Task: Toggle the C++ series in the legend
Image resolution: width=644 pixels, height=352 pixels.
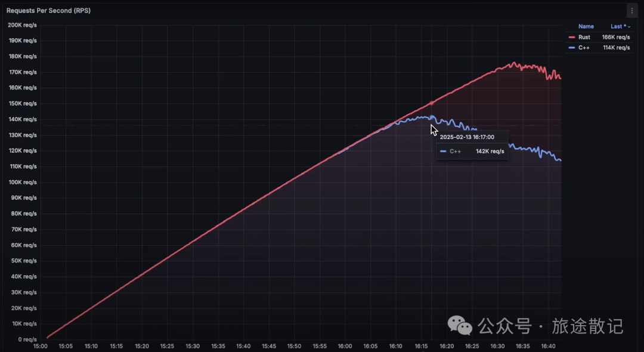Action: pos(584,48)
